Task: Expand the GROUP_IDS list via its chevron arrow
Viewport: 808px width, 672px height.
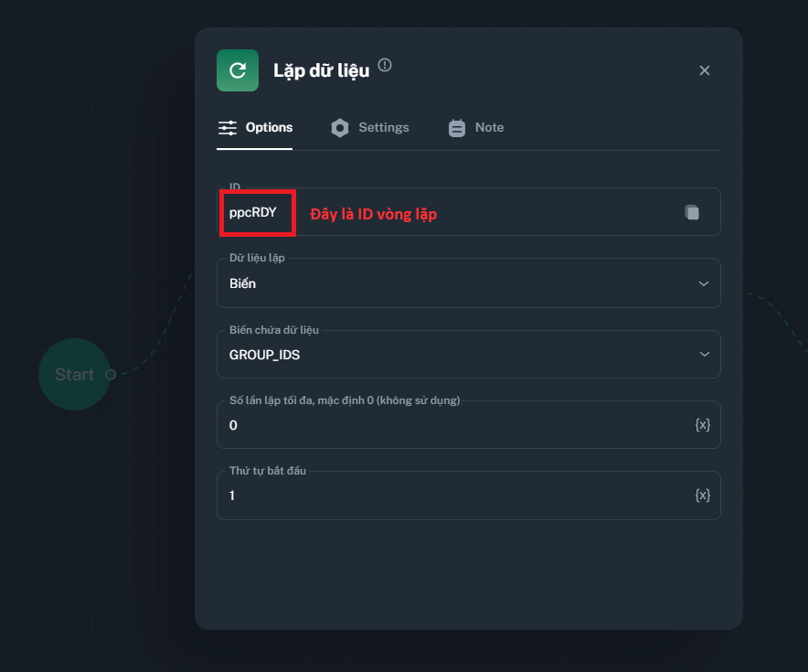Action: point(704,354)
